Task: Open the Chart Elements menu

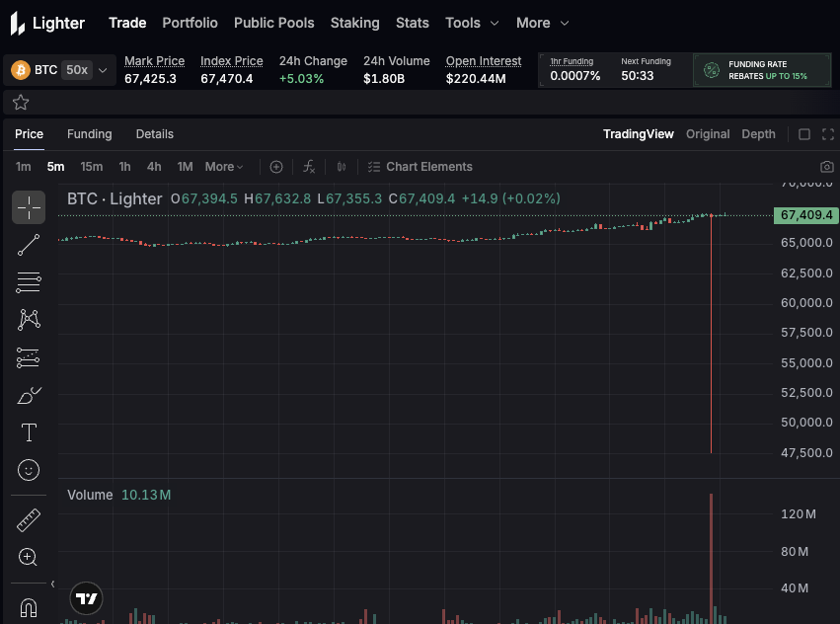Action: tap(420, 167)
